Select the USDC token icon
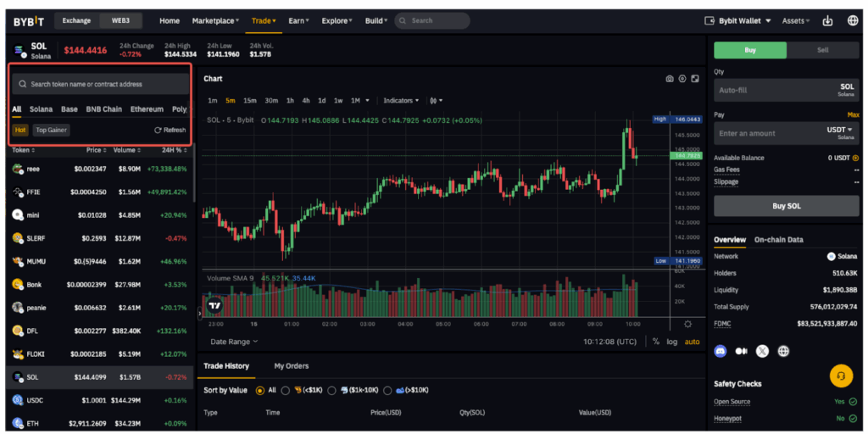This screenshot has width=868, height=434. coord(17,400)
